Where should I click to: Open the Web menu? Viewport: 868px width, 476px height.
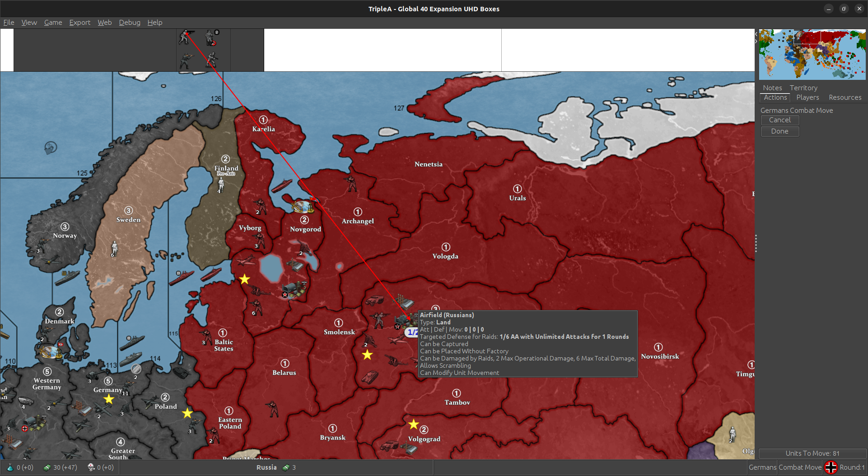click(105, 23)
